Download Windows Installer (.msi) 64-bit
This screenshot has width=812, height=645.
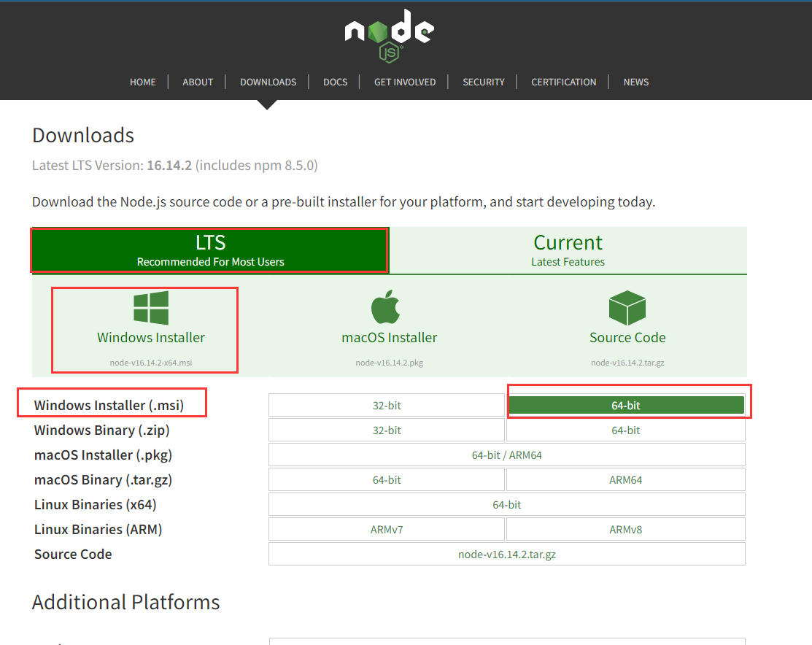click(625, 405)
